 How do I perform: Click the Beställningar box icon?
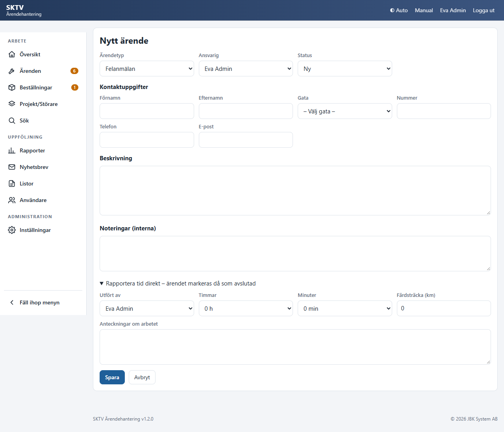[x=12, y=87]
